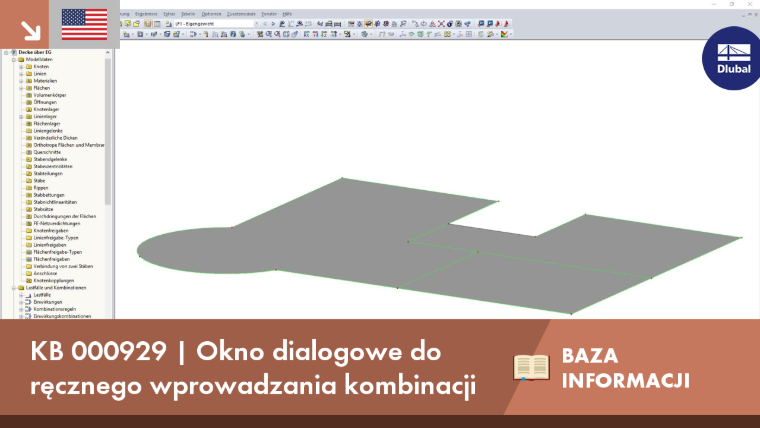The width and height of the screenshot is (760, 428).
Task: Click the previous load case arrow in toolbar
Action: pyautogui.click(x=265, y=24)
